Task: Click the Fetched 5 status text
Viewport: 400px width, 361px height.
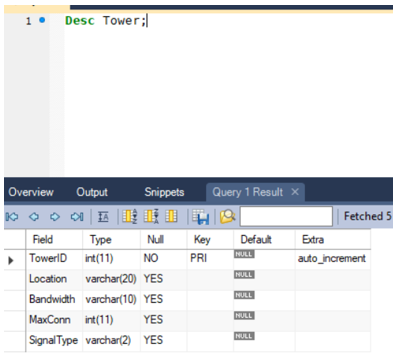Action: click(368, 216)
